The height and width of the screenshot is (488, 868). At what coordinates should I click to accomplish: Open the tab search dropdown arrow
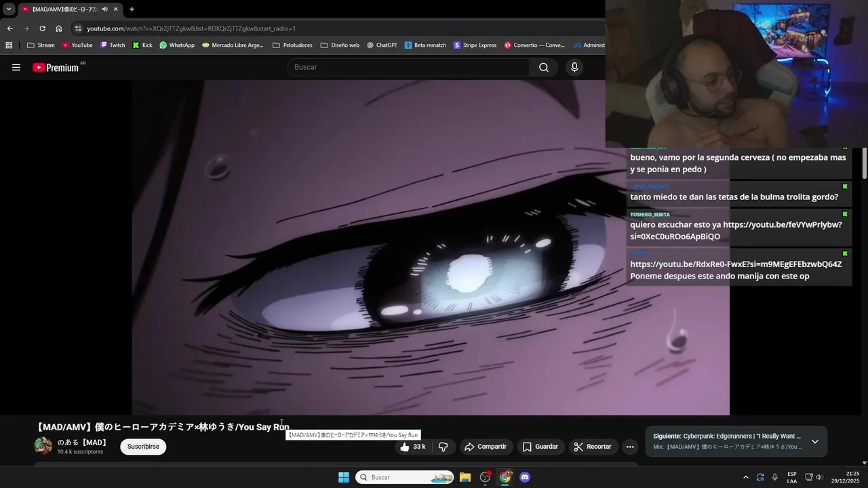9,9
